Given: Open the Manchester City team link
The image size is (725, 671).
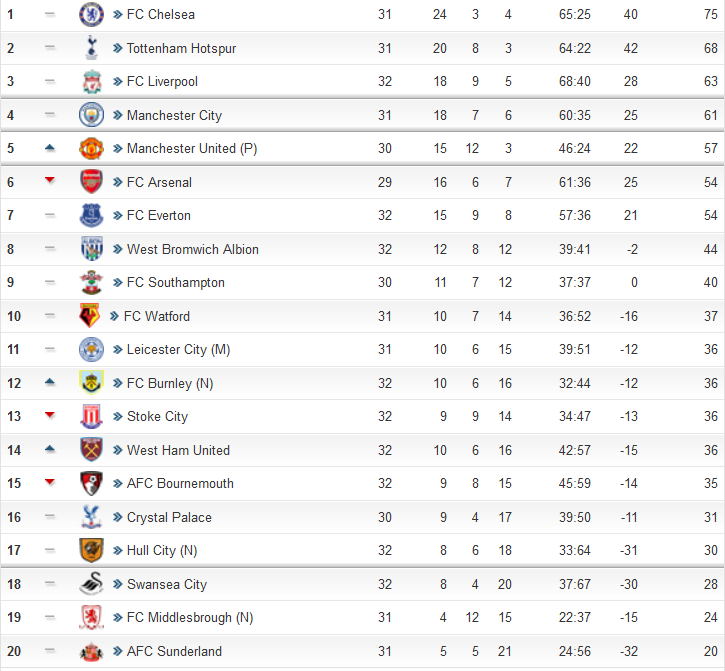Looking at the screenshot, I should click(174, 115).
